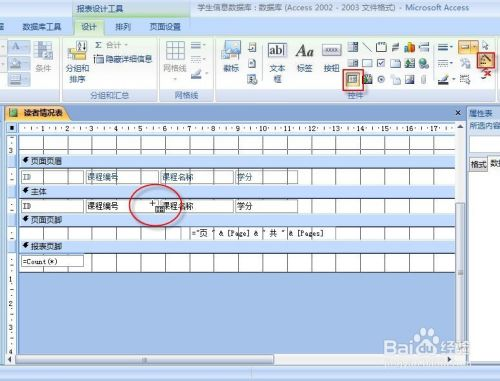Image resolution: width=500 pixels, height=381 pixels.
Task: Select the Button (按钮) control
Action: point(331,57)
